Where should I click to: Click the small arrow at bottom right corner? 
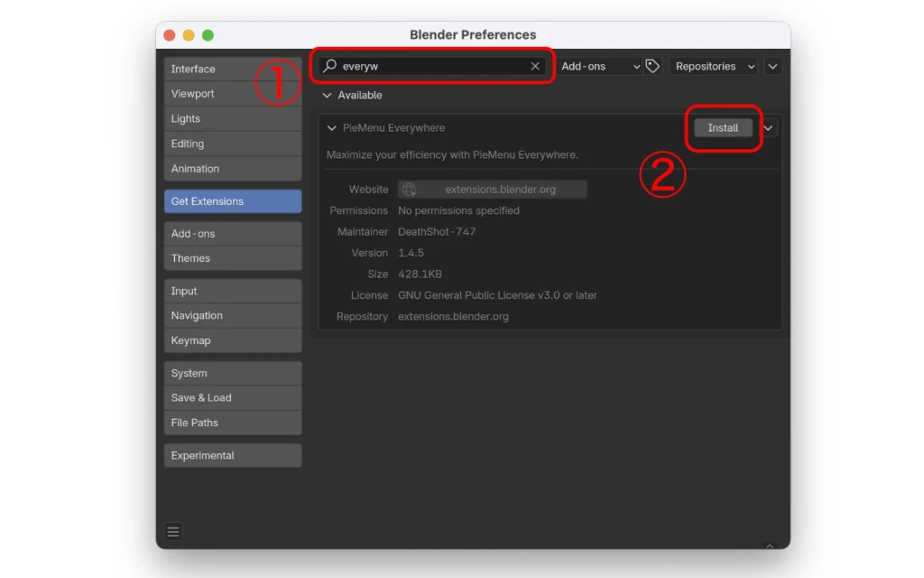[x=769, y=546]
